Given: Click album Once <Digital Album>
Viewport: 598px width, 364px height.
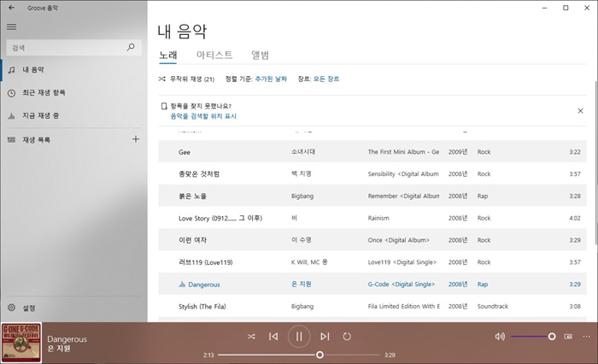Looking at the screenshot, I should (x=399, y=240).
